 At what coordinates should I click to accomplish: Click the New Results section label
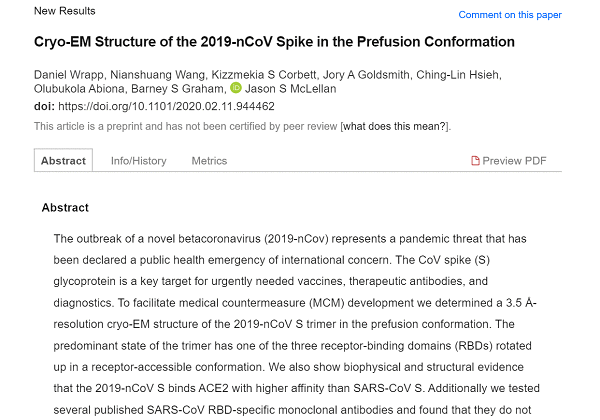pyautogui.click(x=65, y=11)
